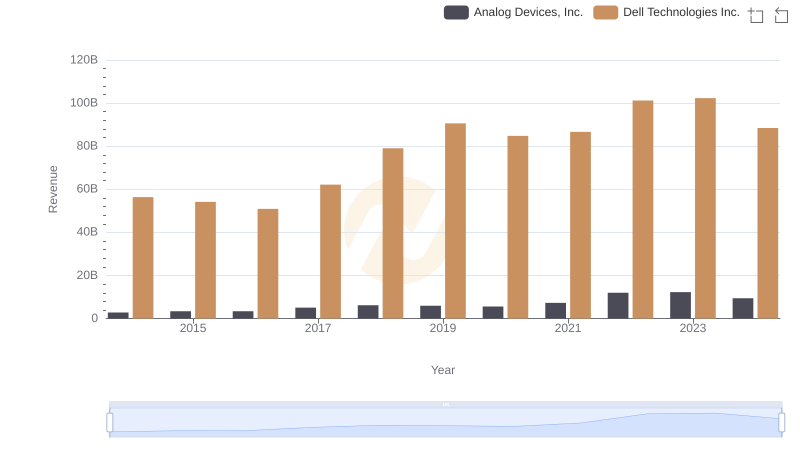Click the 2023 Analog Devices bar
The height and width of the screenshot is (461, 800).
(680, 305)
